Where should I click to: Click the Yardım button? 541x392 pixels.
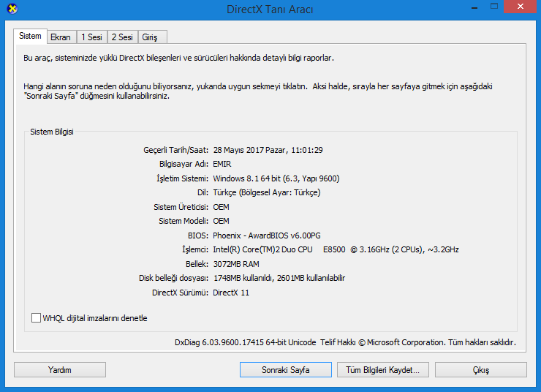pos(60,370)
